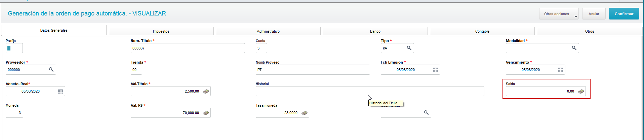Click the Saldo calculator icon
The image size is (644, 140).
(581, 91)
